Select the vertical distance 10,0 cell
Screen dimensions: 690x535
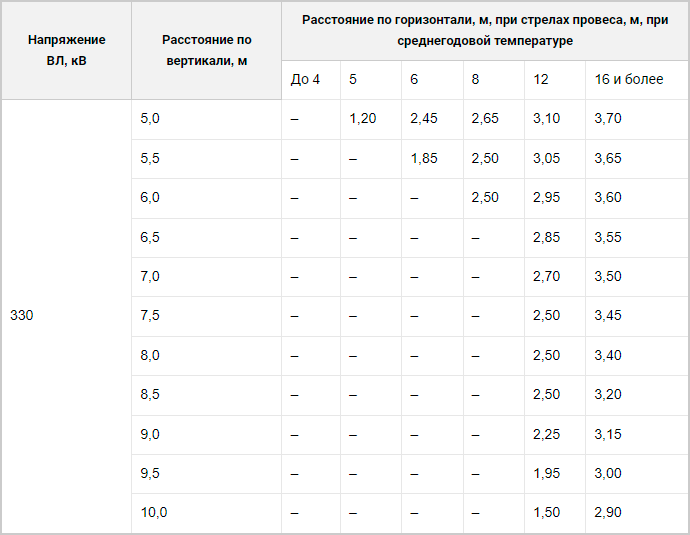pos(206,513)
